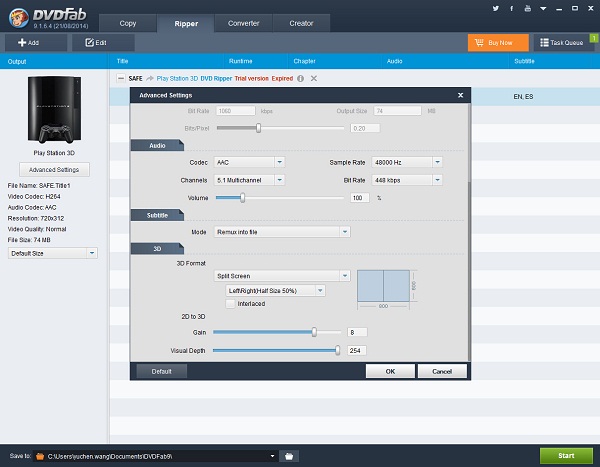Enable the Interlaced checkbox
Screen dimensions: 600x467
click(x=231, y=303)
